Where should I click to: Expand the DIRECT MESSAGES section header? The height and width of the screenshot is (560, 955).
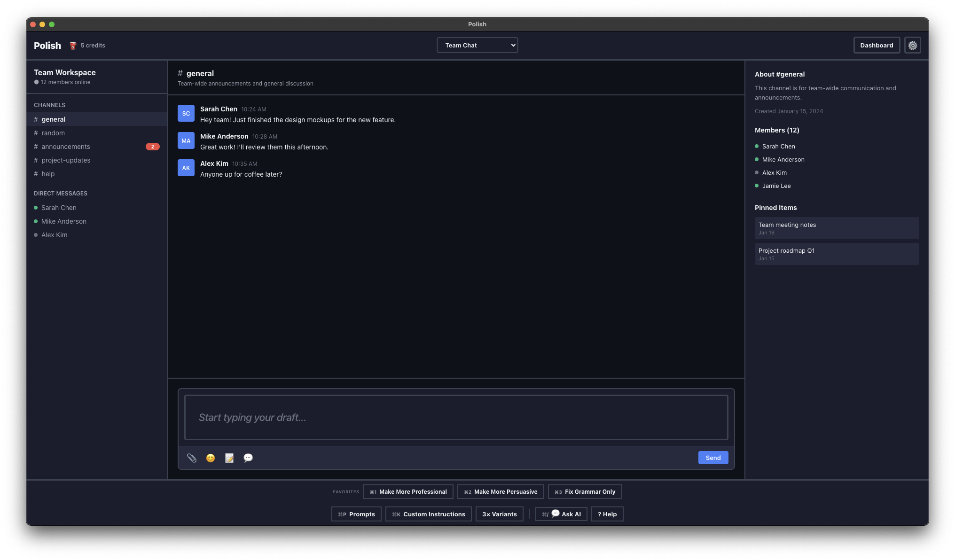[x=60, y=193]
